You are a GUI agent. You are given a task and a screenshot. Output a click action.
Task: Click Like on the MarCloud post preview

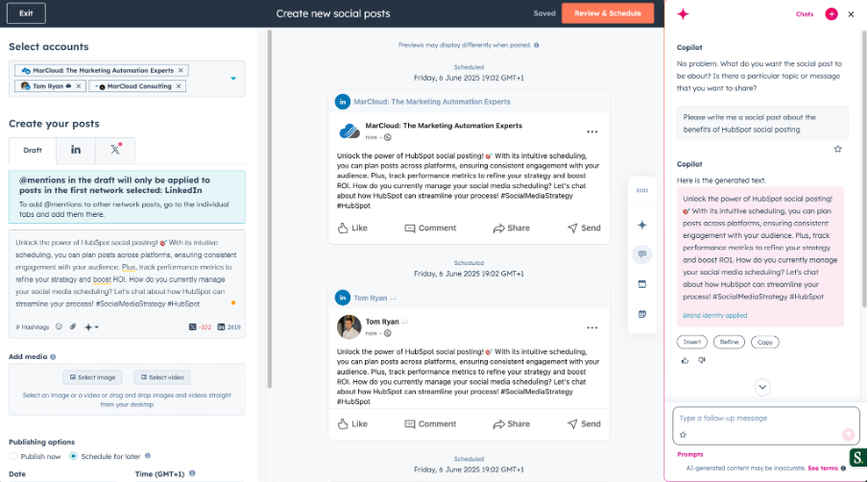pos(352,228)
